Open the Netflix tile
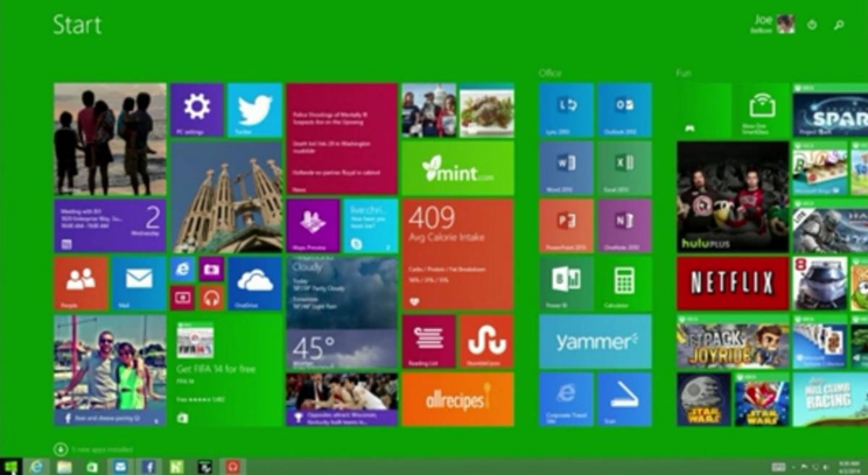 pyautogui.click(x=733, y=283)
